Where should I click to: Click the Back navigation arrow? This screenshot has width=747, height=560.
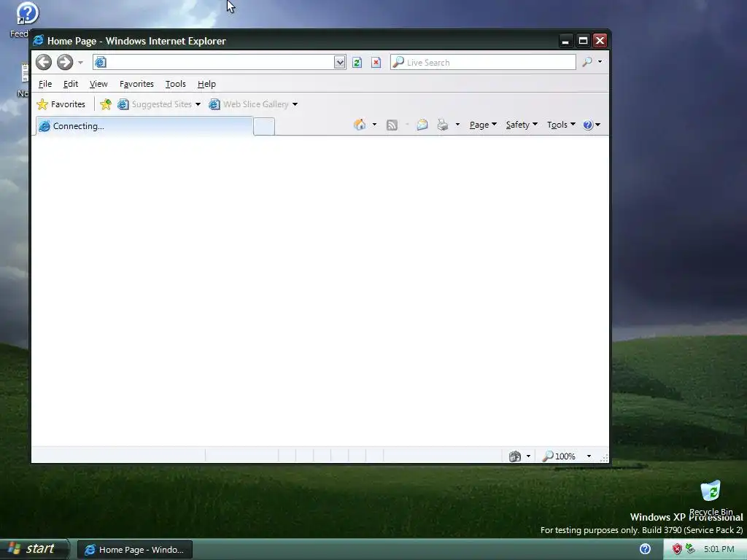43,62
